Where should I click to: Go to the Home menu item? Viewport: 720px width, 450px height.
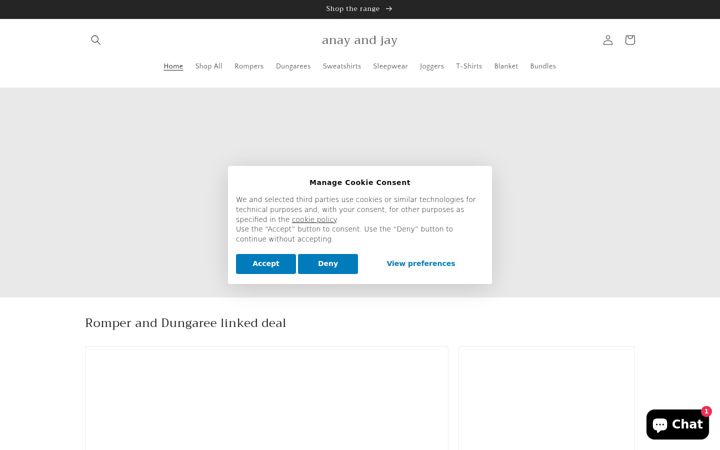[x=173, y=66]
